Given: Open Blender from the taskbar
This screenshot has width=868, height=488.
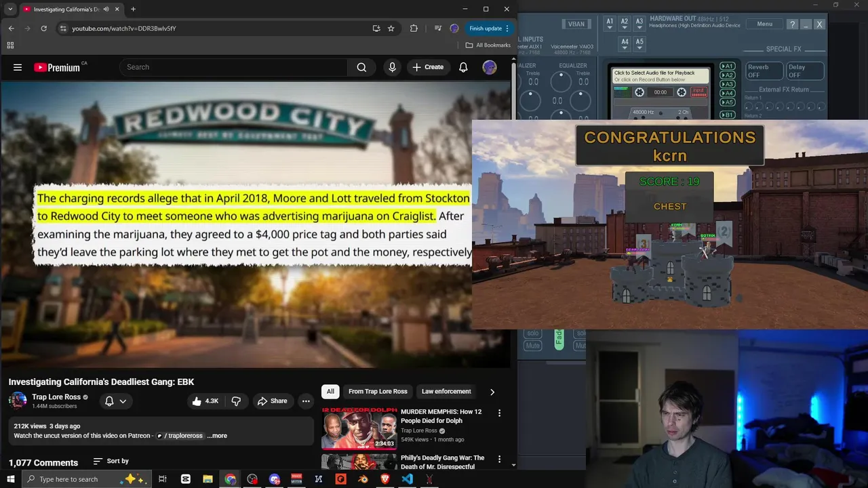Looking at the screenshot, I should (363, 479).
